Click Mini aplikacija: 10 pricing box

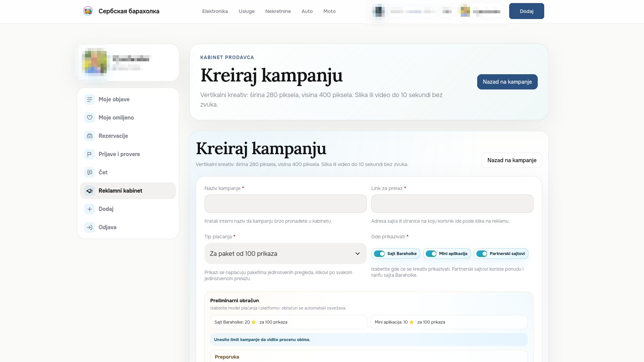coord(449,322)
